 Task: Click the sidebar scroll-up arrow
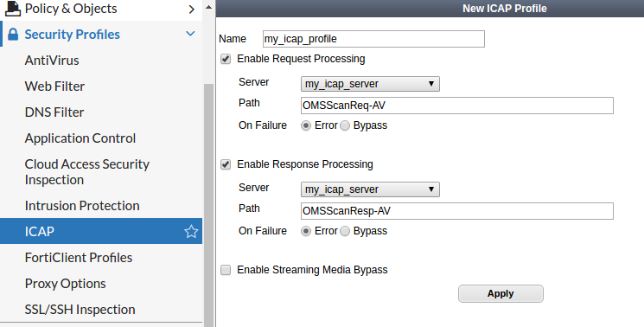coord(208,8)
